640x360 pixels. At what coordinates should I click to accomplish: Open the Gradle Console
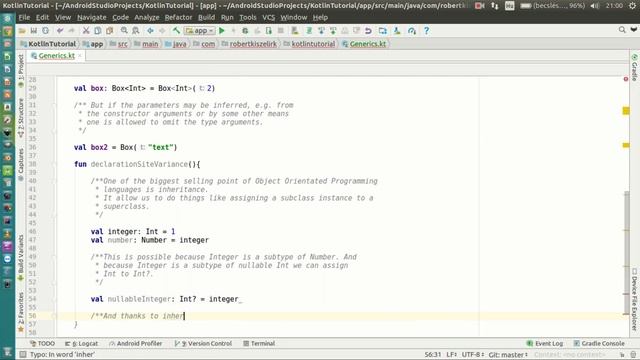coord(599,344)
